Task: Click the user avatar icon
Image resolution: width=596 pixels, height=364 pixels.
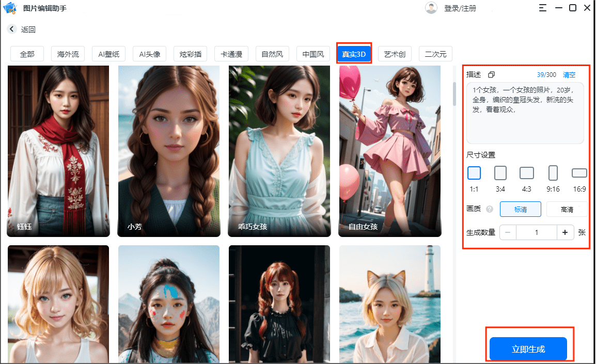Action: pyautogui.click(x=431, y=8)
